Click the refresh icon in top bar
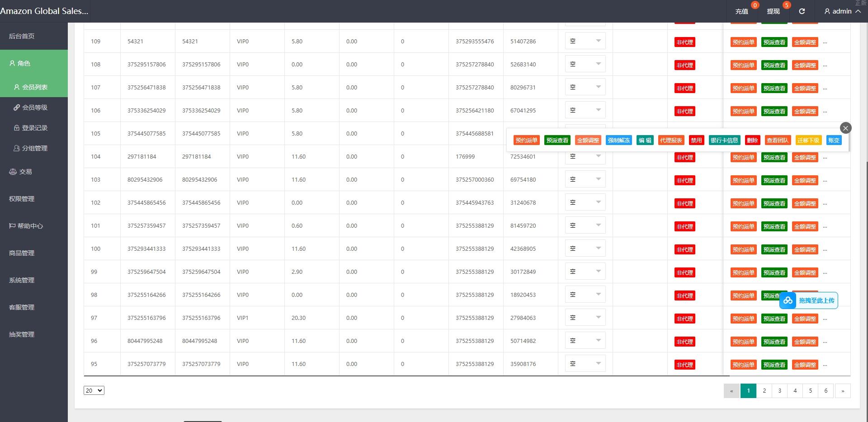The width and height of the screenshot is (868, 422). coord(802,11)
